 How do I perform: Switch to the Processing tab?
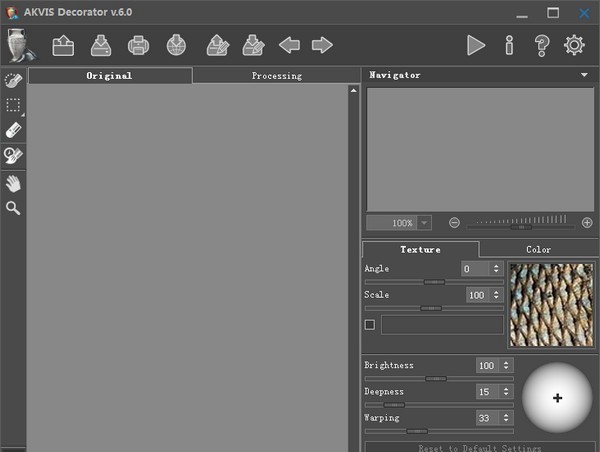pyautogui.click(x=277, y=76)
